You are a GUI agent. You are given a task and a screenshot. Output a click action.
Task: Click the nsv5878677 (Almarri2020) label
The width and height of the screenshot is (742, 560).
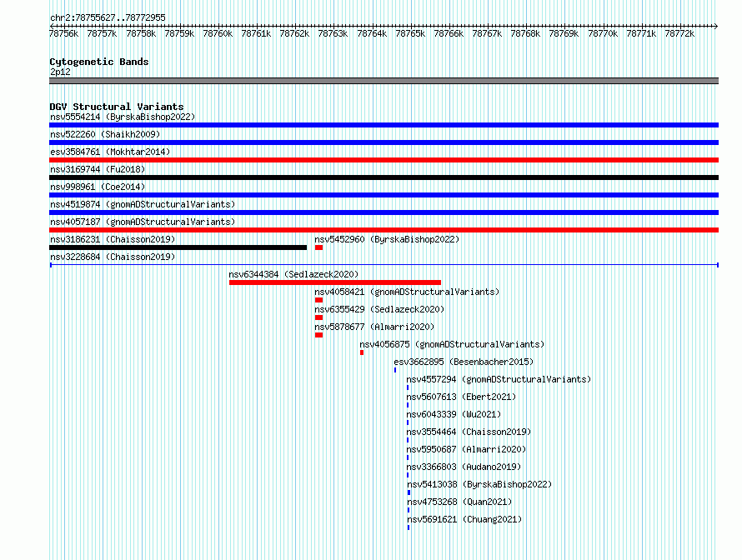[374, 327]
